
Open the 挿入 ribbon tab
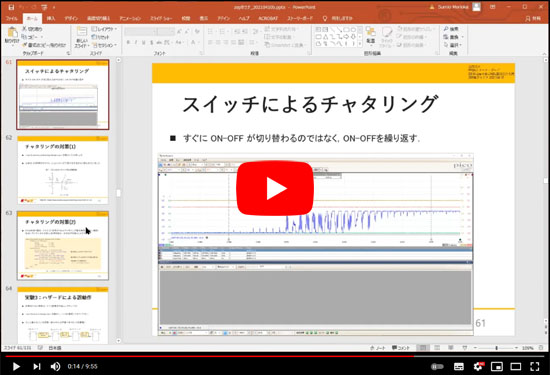(x=51, y=18)
